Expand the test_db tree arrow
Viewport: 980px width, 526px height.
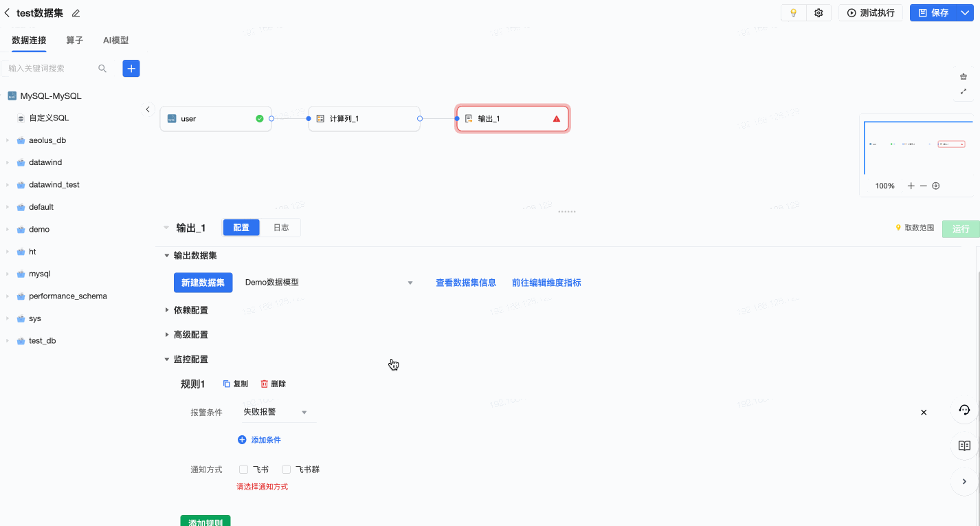click(7, 341)
